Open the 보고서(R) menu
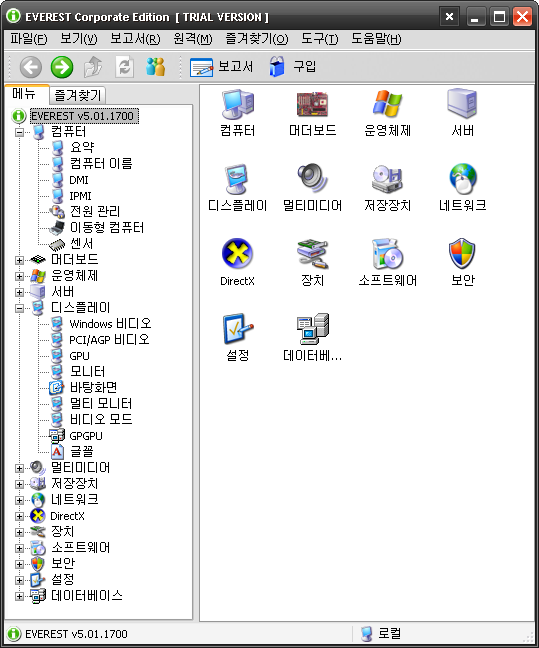This screenshot has height=648, width=539. 135,39
